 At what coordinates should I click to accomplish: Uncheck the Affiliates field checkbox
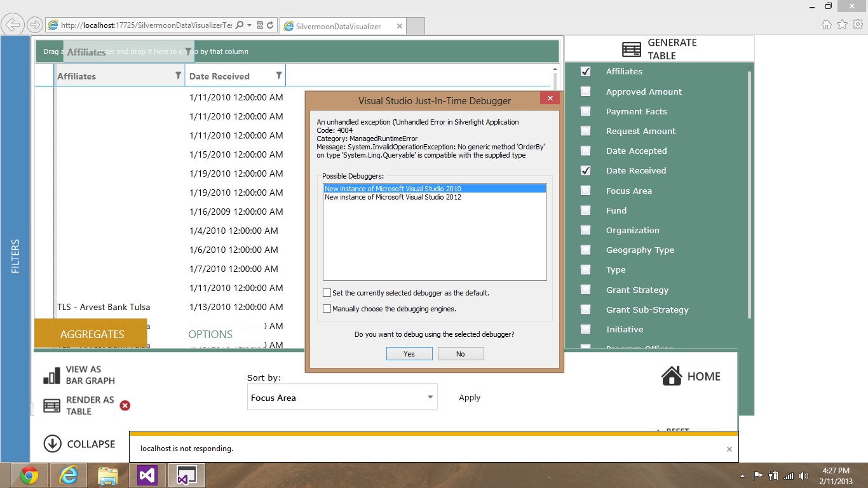(586, 72)
